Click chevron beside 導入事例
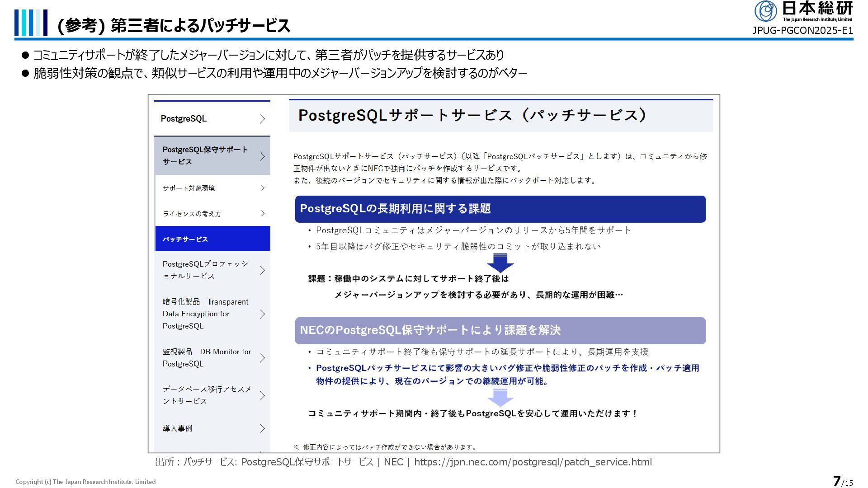 262,428
